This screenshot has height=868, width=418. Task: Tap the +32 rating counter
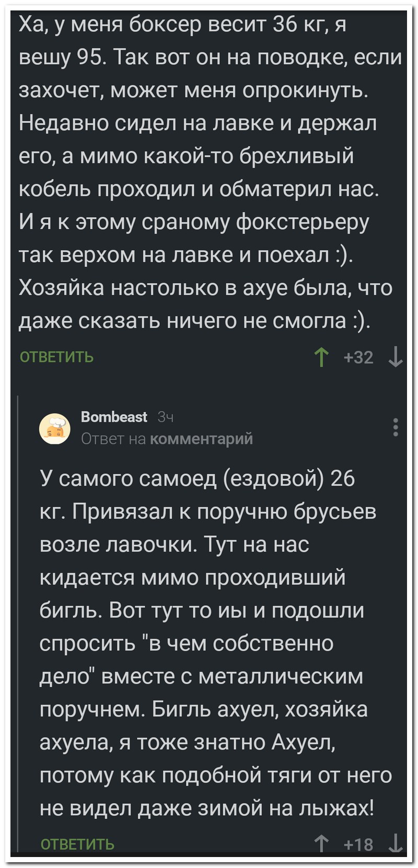358,358
